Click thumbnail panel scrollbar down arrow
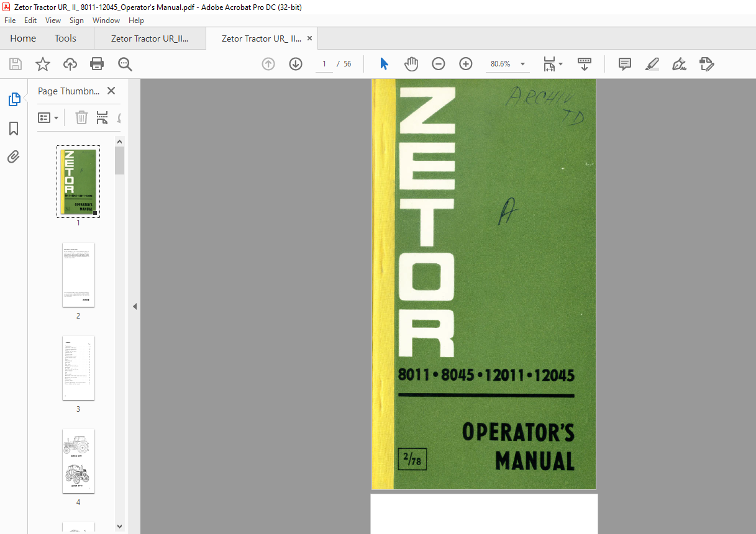 [120, 527]
